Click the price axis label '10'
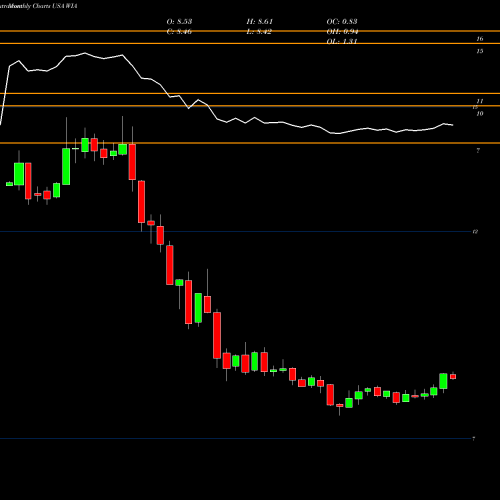 [480, 114]
